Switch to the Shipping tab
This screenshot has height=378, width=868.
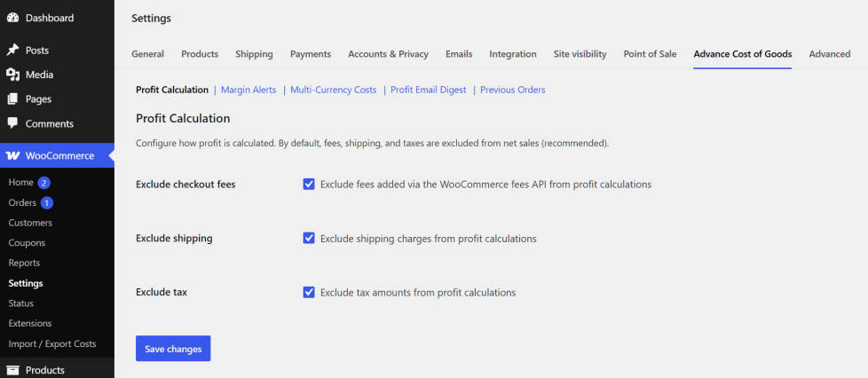pyautogui.click(x=254, y=54)
